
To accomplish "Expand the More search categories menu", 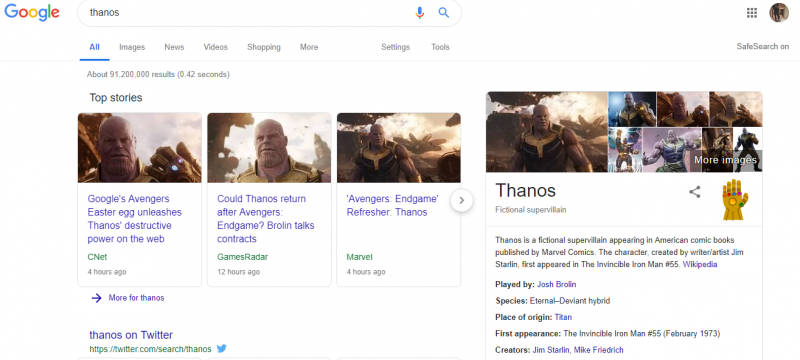I will [x=309, y=47].
